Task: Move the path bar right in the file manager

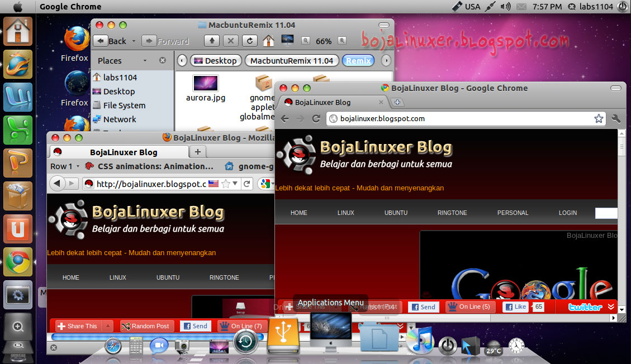Action: [x=386, y=61]
